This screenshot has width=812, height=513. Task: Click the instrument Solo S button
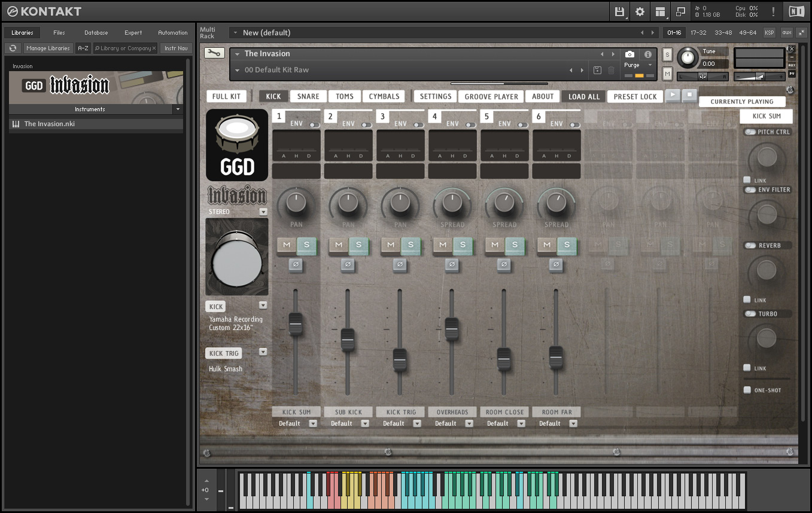coord(667,54)
